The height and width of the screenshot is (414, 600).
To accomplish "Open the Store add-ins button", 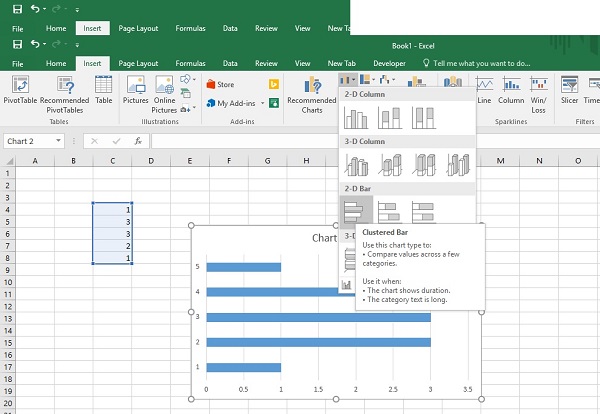I will click(220, 85).
